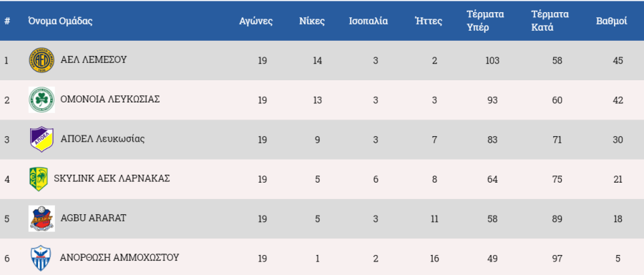Click the ΑΕΛ ΛΕΜΕΣΟΥ team logo
Viewport: 644px width, 275px height.
point(42,60)
